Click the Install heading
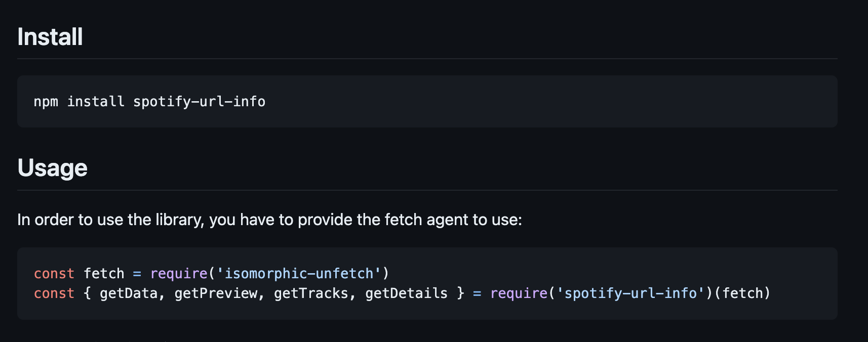This screenshot has height=342, width=868. 50,37
